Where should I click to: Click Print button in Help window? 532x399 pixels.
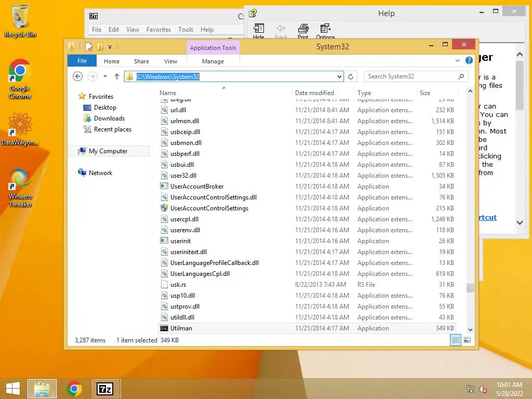point(303,32)
